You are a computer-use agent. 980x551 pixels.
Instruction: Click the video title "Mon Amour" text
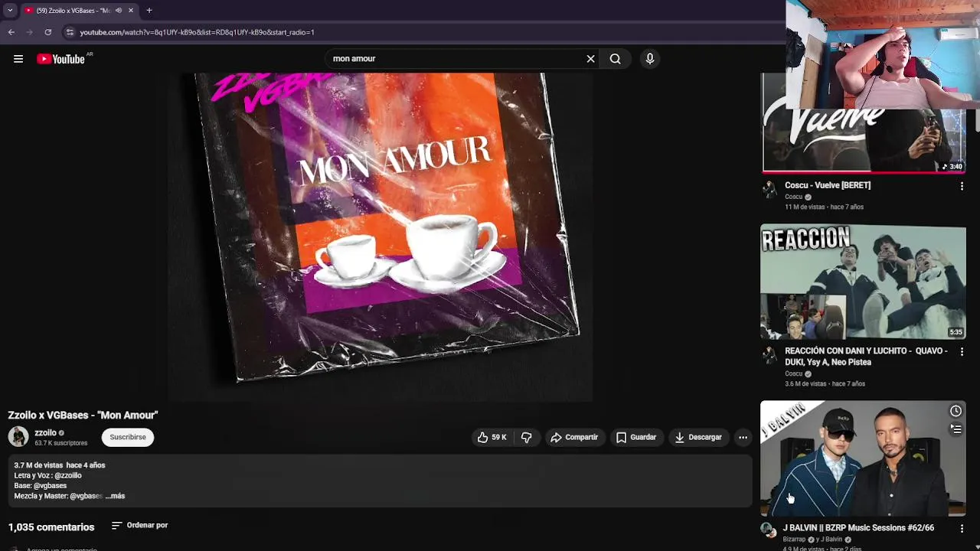pos(83,415)
